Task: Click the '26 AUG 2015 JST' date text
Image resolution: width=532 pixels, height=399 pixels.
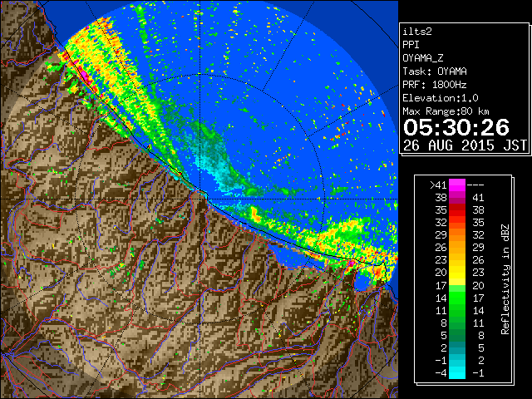Action: tap(465, 145)
